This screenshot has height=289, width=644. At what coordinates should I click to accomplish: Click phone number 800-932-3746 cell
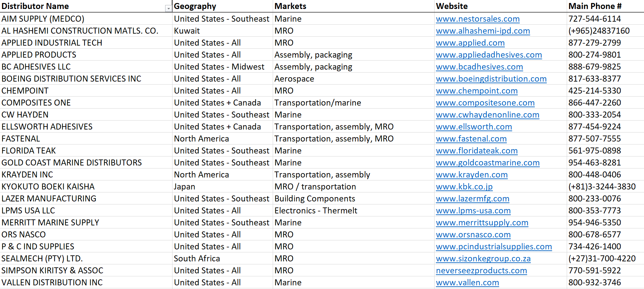[x=594, y=283]
